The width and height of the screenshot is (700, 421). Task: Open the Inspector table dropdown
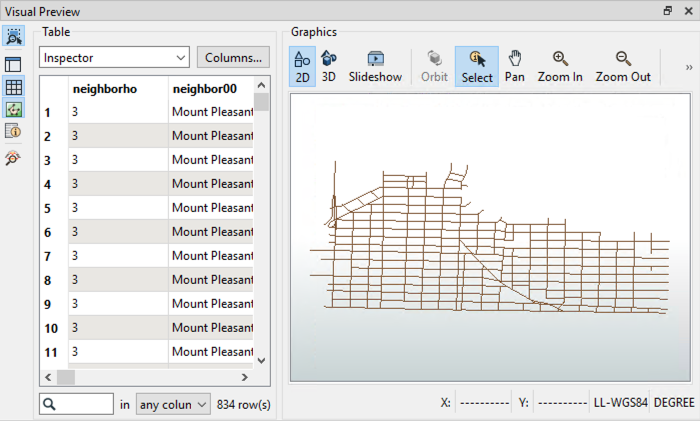coord(114,58)
